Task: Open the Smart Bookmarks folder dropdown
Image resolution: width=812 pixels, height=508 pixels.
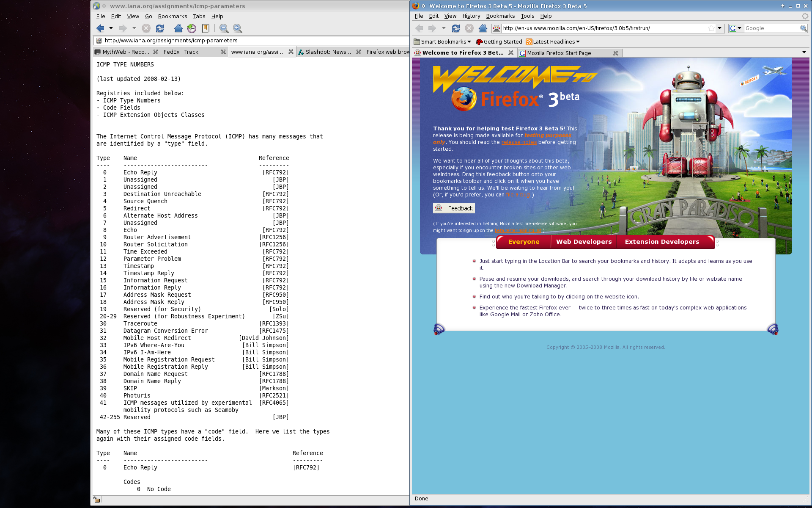Action: (442, 42)
